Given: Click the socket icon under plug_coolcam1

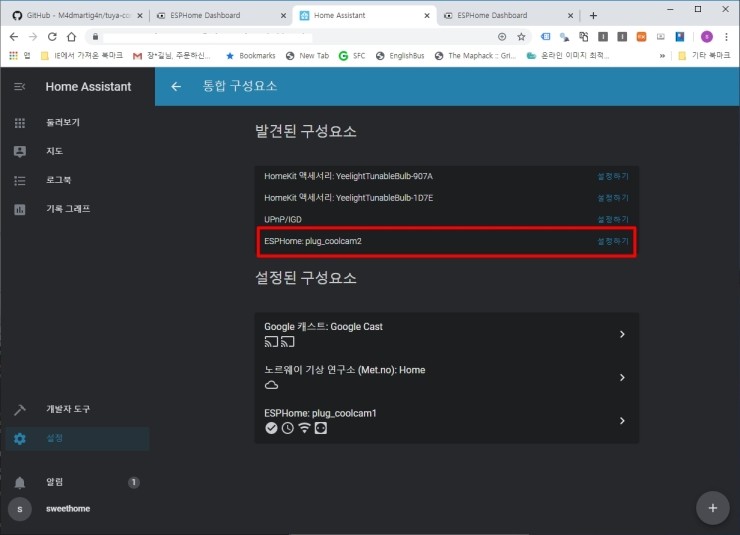Looking at the screenshot, I should [x=321, y=428].
